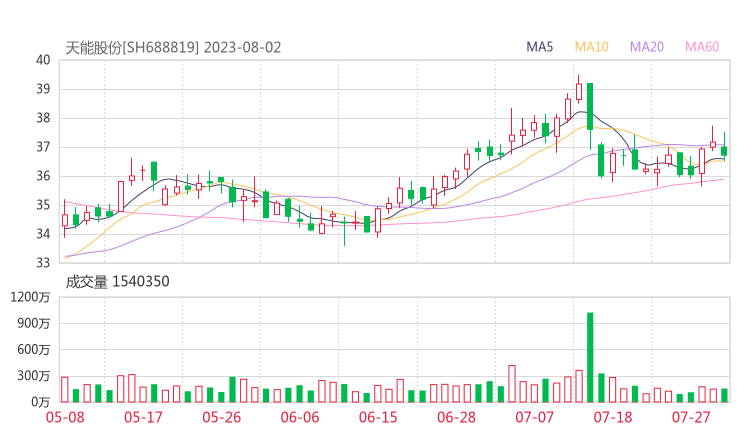
Task: Select the 07-18 date marker
Action: [613, 417]
